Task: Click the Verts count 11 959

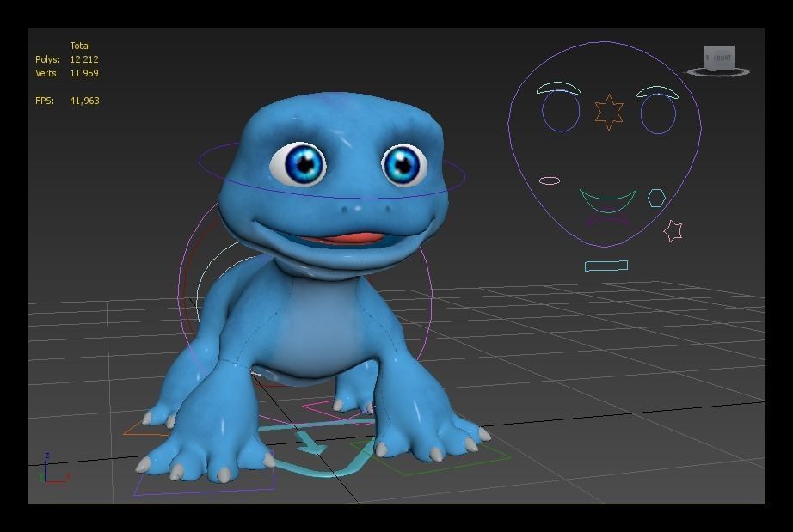Action: 84,73
